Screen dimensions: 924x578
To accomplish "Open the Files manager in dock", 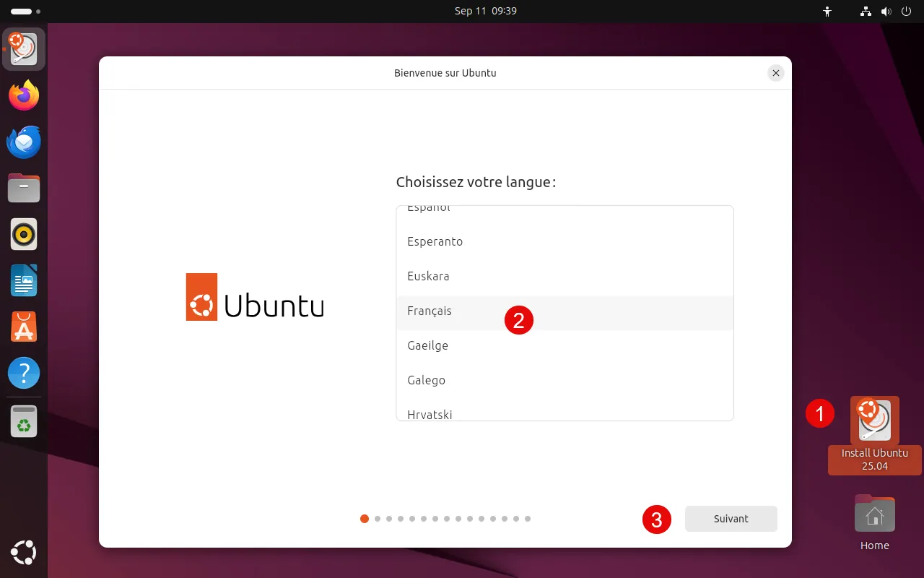I will tap(24, 189).
